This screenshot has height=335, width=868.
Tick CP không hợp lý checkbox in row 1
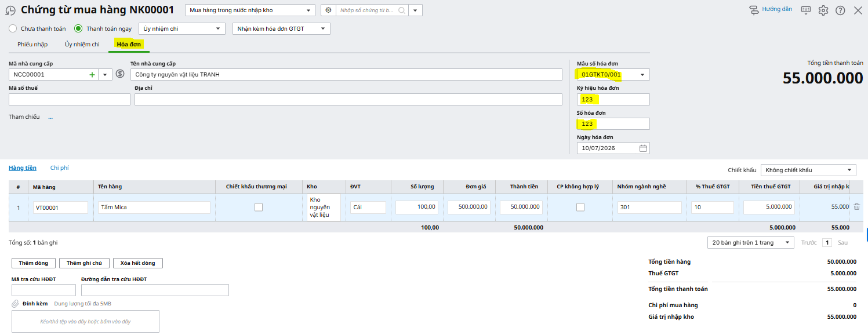point(580,207)
